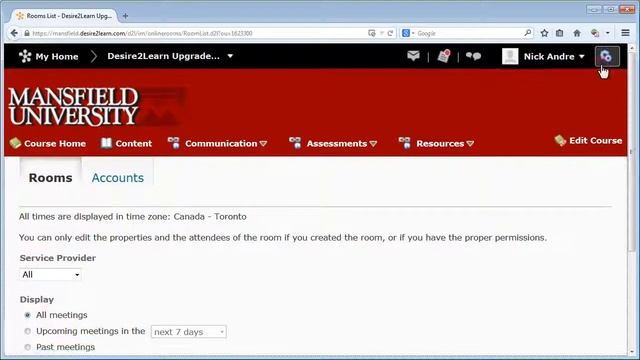Expand the Communication menu
The image size is (640, 360).
(x=263, y=143)
